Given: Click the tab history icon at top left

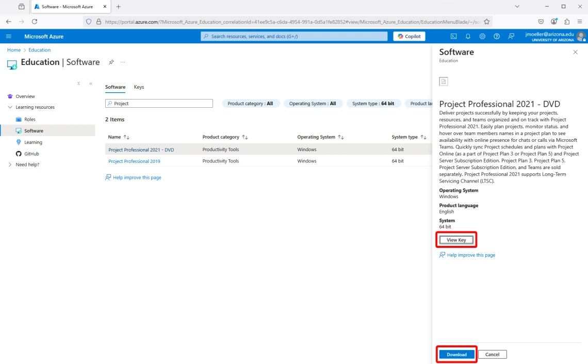Looking at the screenshot, I should pos(21,7).
